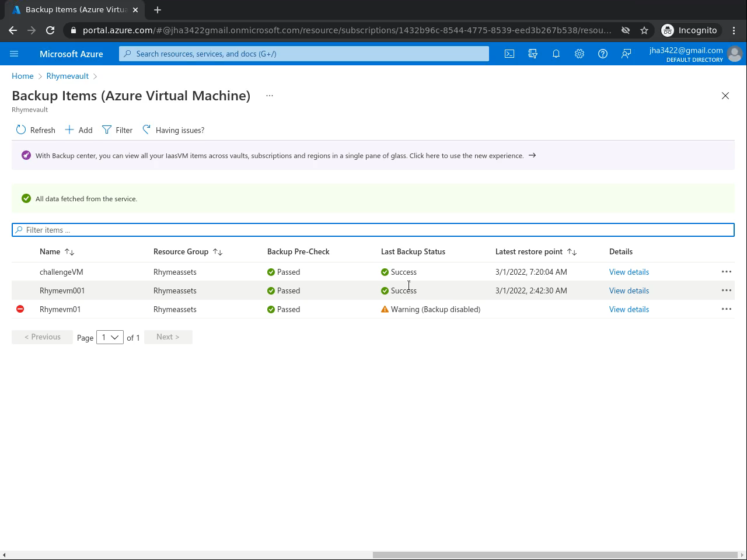This screenshot has width=747, height=560.
Task: Open the notifications bell
Action: tap(556, 54)
